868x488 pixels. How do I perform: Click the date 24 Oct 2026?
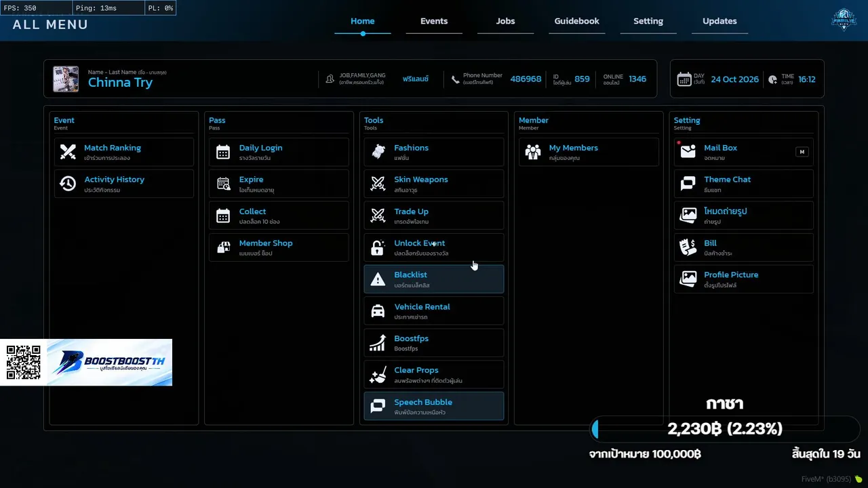(x=735, y=79)
